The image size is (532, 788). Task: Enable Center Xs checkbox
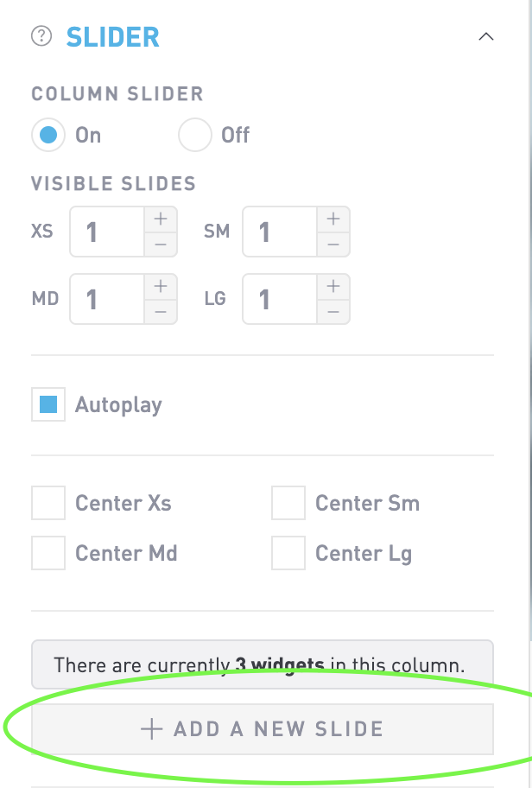coord(48,503)
